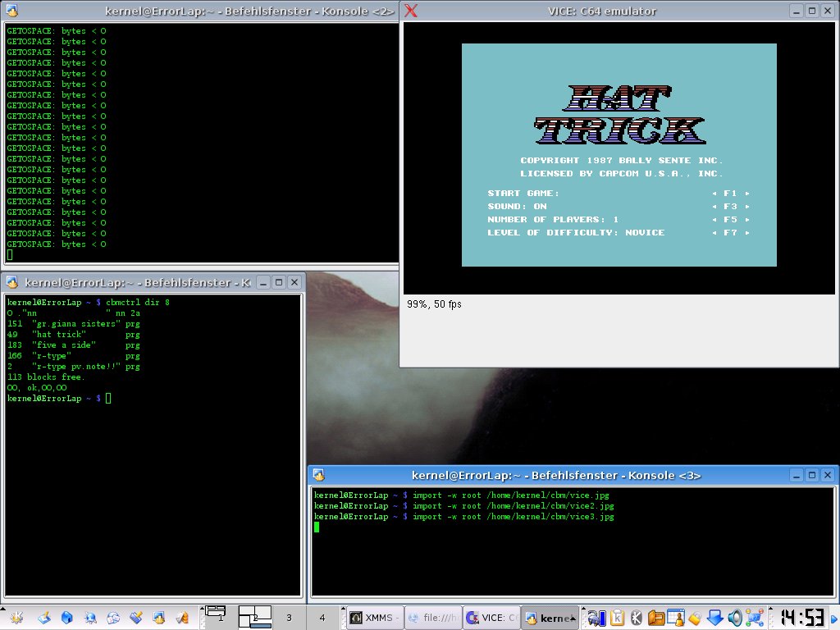Switch to virtual desktop 1

pos(220,618)
